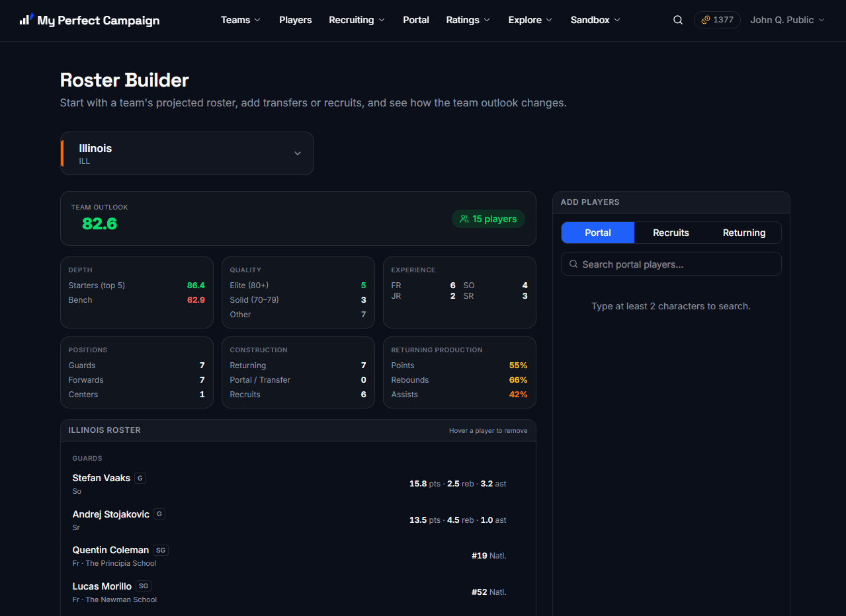Focus the Search portal players field
Image resolution: width=846 pixels, height=616 pixels.
coord(671,264)
